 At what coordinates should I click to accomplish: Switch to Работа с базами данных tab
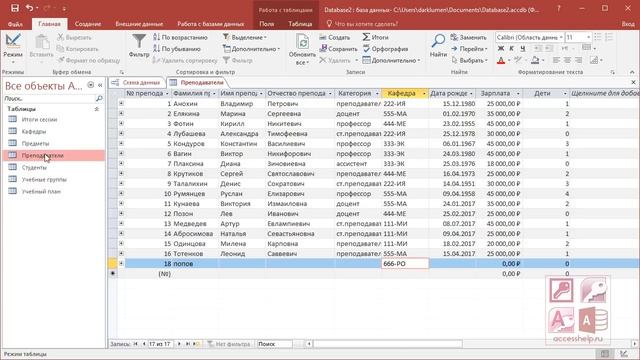(211, 24)
